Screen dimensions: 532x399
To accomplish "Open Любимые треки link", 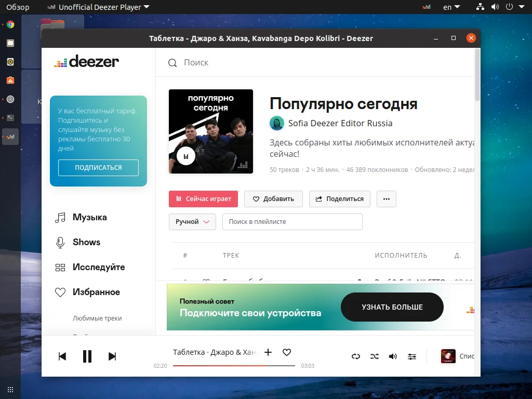I will click(x=97, y=318).
